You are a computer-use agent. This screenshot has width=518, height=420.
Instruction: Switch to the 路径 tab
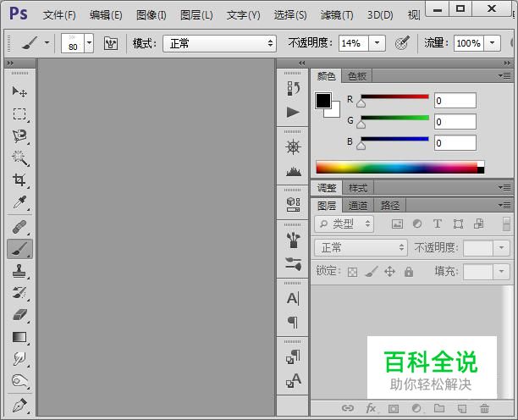coord(390,206)
